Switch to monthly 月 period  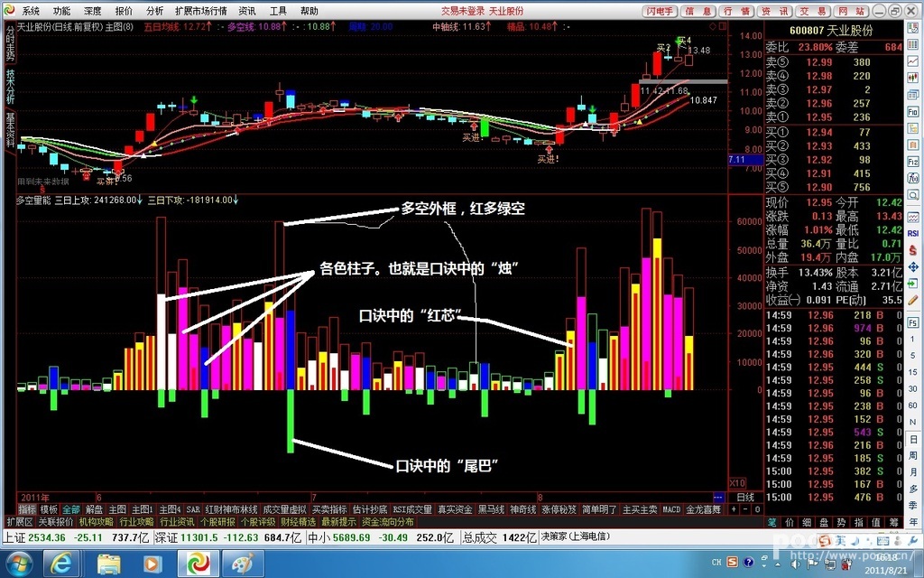pos(913,471)
